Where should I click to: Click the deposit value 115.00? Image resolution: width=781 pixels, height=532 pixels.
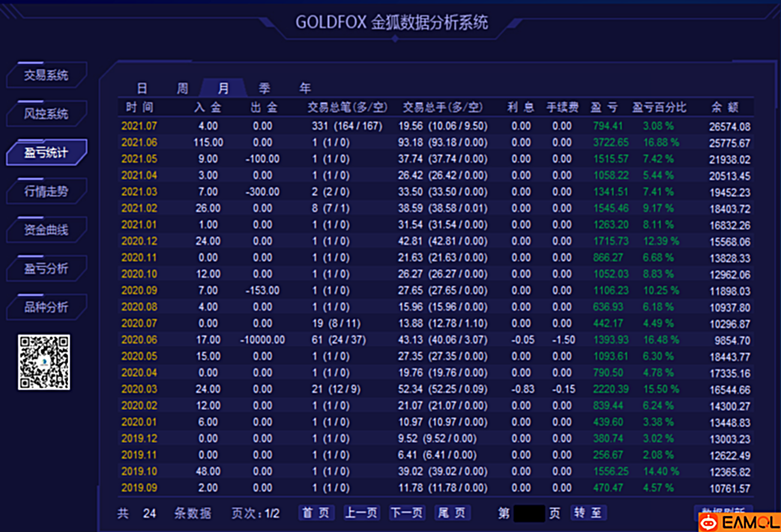tap(208, 142)
